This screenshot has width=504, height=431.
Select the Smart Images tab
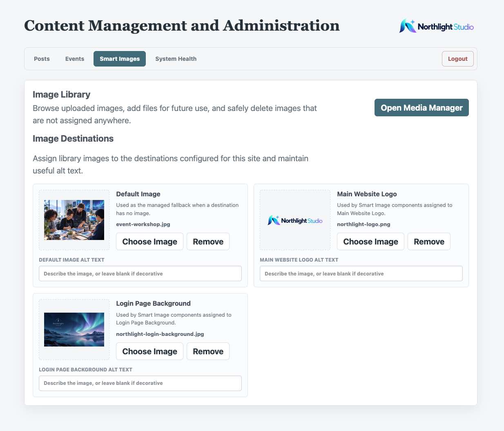click(x=120, y=59)
